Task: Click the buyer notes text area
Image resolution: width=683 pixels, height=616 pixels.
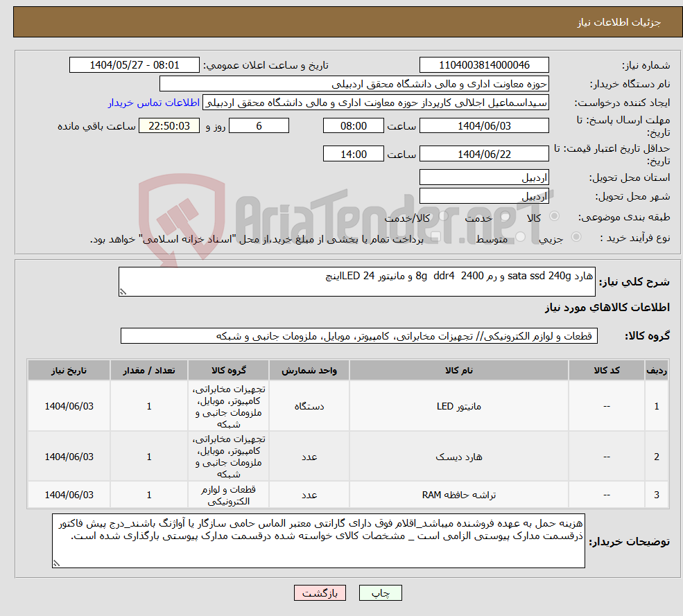Action: pyautogui.click(x=318, y=540)
